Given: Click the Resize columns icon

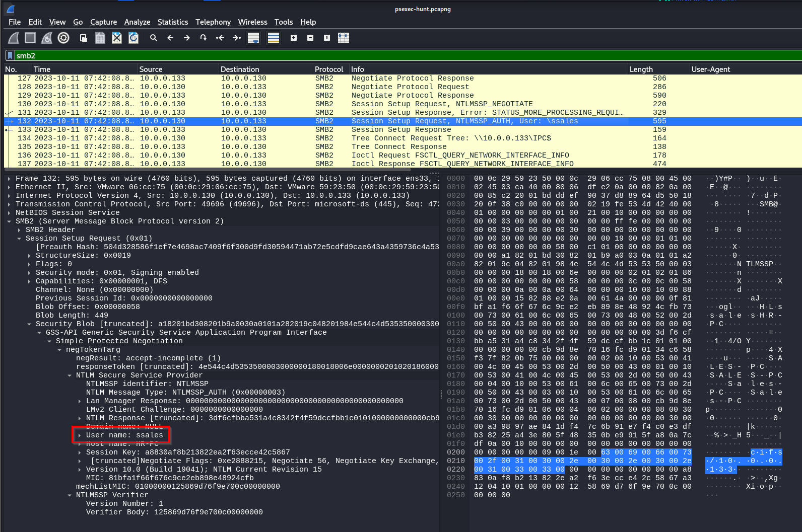Looking at the screenshot, I should [344, 38].
